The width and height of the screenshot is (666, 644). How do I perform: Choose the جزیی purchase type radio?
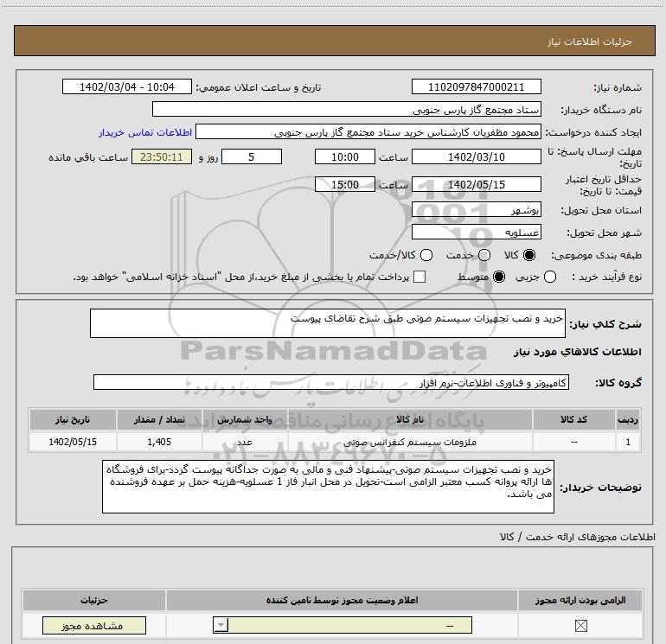pyautogui.click(x=550, y=277)
